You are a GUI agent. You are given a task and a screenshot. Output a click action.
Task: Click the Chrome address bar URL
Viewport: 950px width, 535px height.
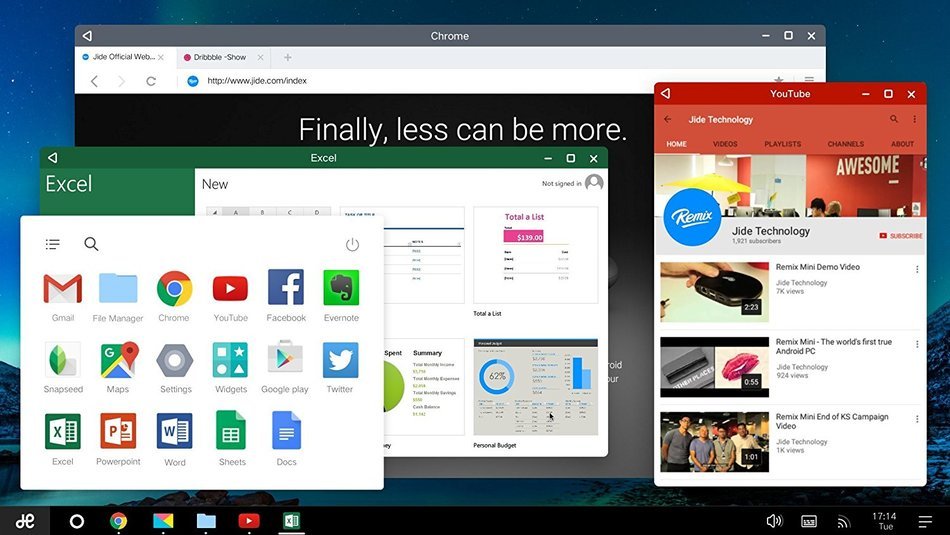pos(257,81)
